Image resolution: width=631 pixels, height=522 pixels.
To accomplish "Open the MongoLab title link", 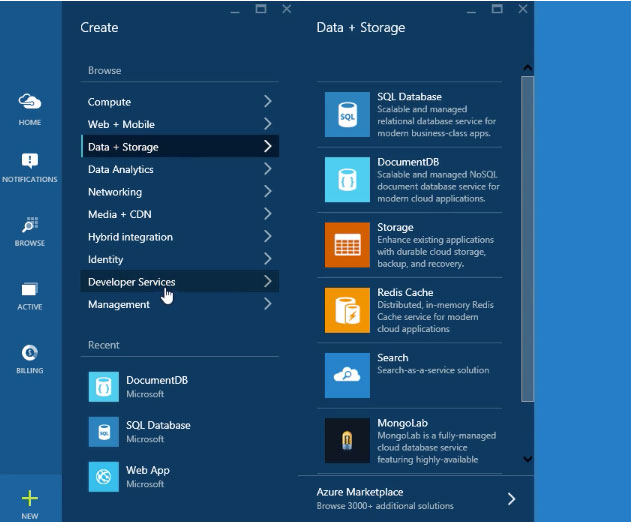I will point(402,423).
